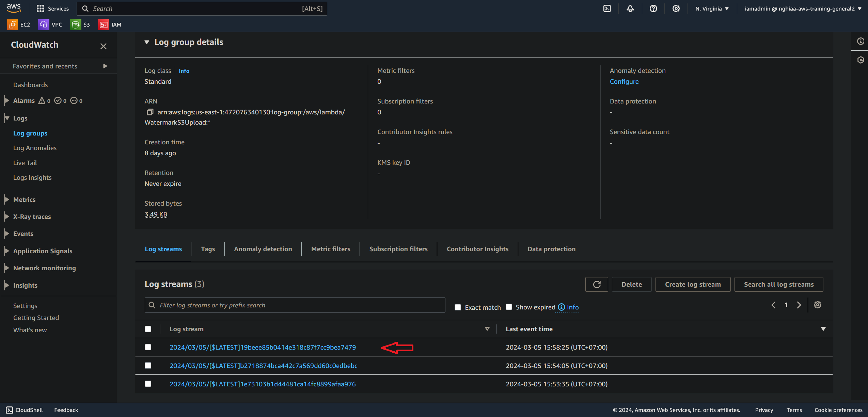
Task: Open Configure anomaly detection link
Action: click(624, 81)
